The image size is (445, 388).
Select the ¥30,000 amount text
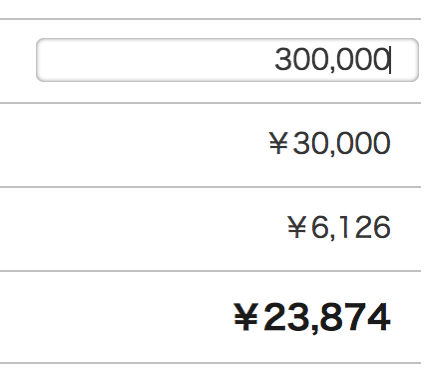pyautogui.click(x=329, y=143)
